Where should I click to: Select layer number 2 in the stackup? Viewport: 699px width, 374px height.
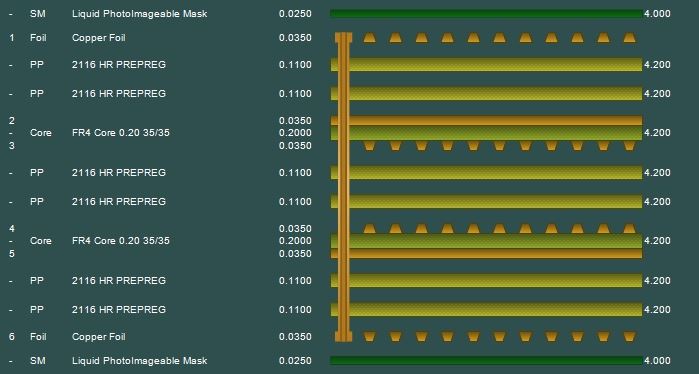tap(12, 120)
